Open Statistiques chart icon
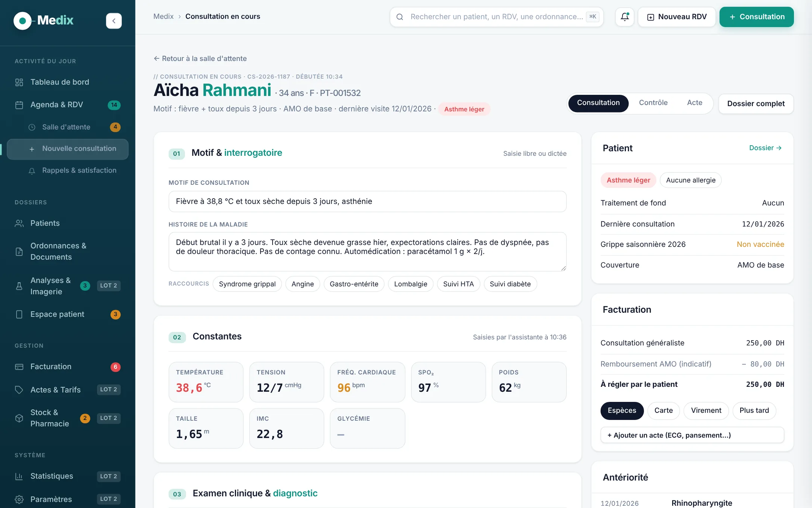 [19, 476]
